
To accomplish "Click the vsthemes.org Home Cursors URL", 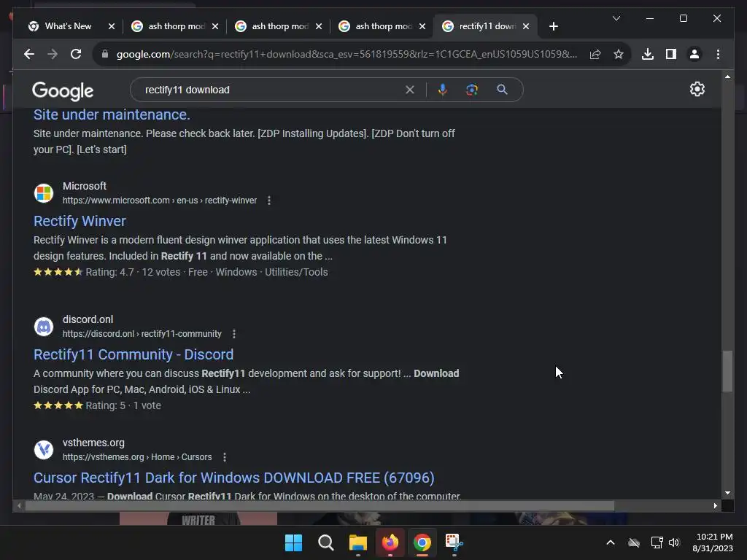I will (x=137, y=457).
